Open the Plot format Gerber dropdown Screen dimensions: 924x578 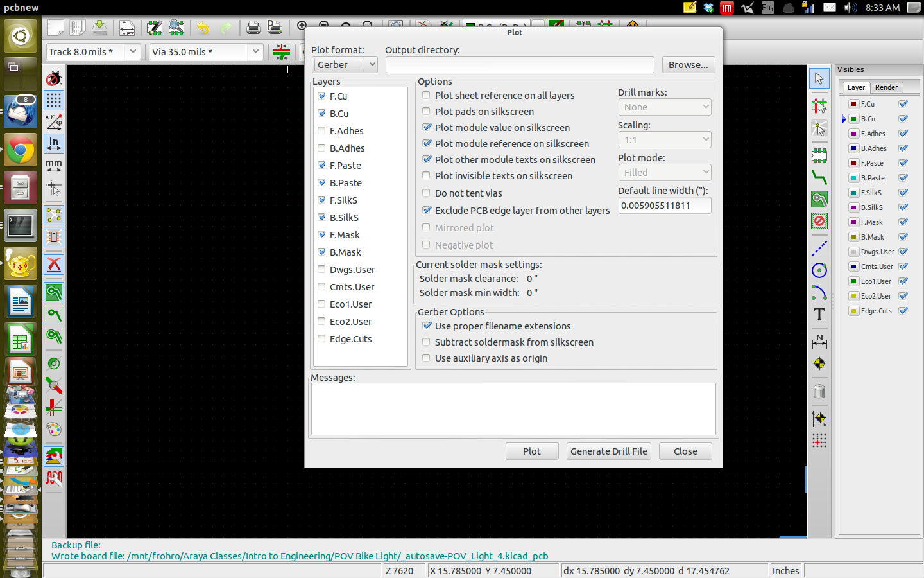345,65
